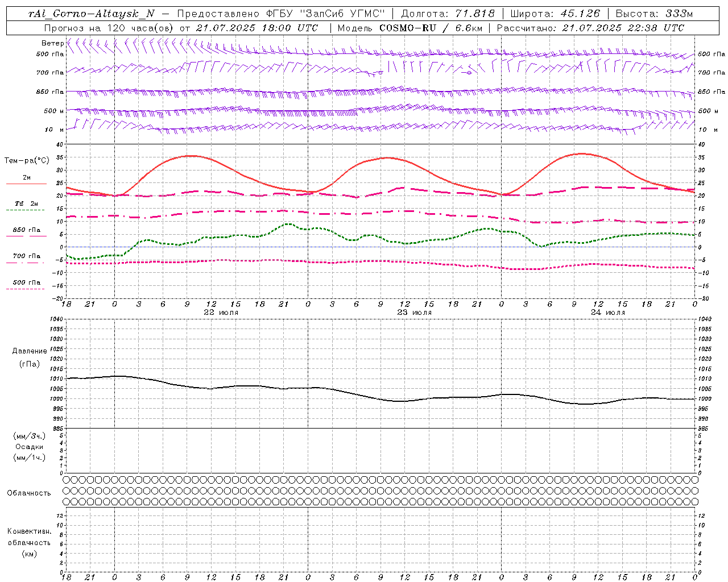
Task: Select the 'Td 2м' dew point legend
Action: pyautogui.click(x=26, y=203)
